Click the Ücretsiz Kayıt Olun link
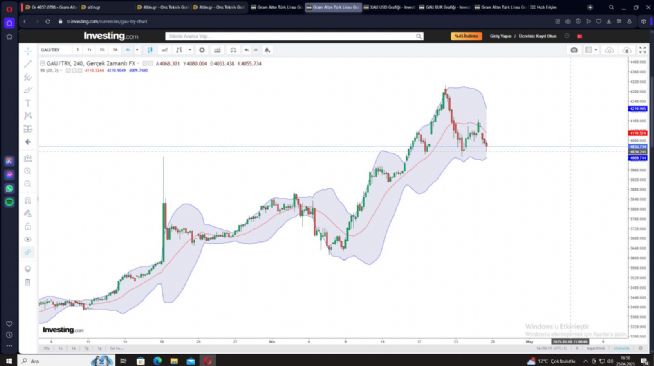The width and height of the screenshot is (654, 366). pyautogui.click(x=537, y=36)
